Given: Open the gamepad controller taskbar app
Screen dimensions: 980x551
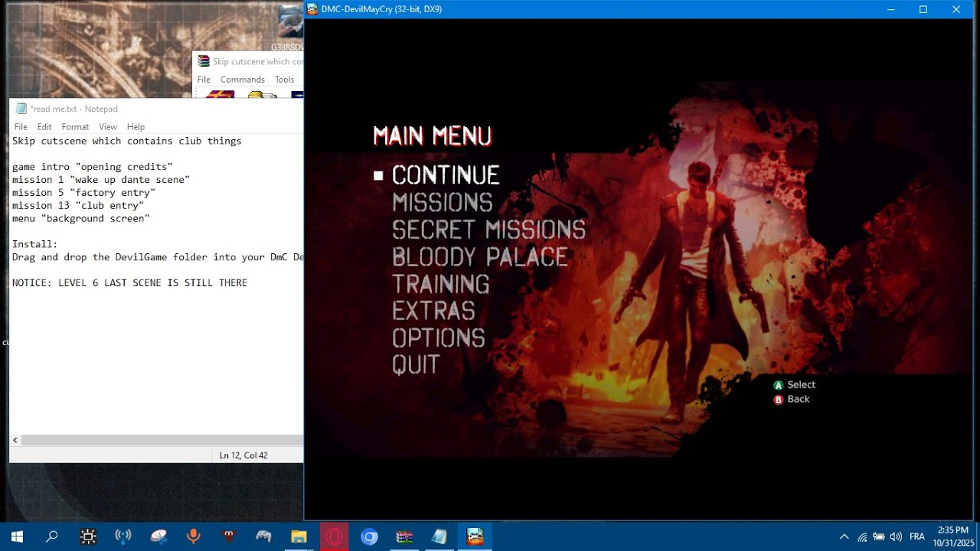Looking at the screenshot, I should (x=263, y=536).
